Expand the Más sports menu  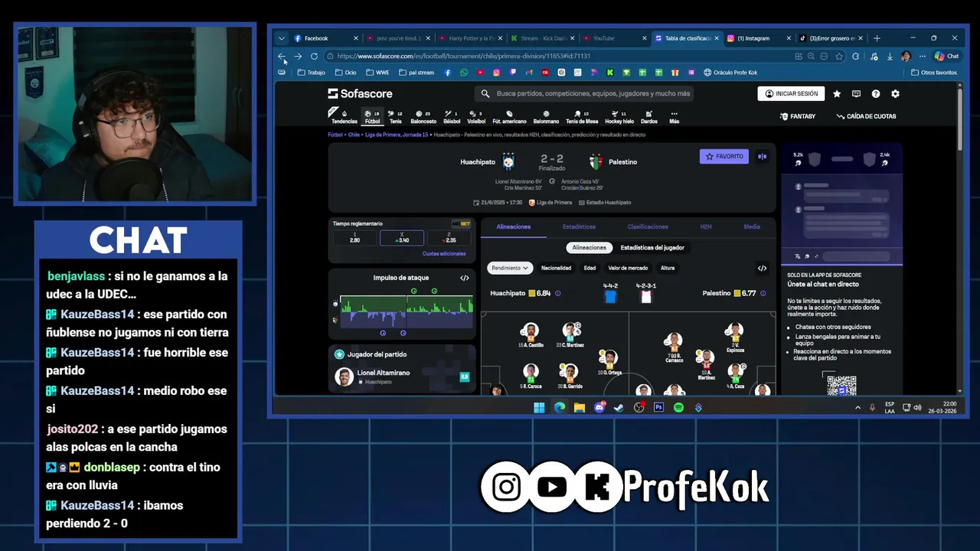[674, 116]
